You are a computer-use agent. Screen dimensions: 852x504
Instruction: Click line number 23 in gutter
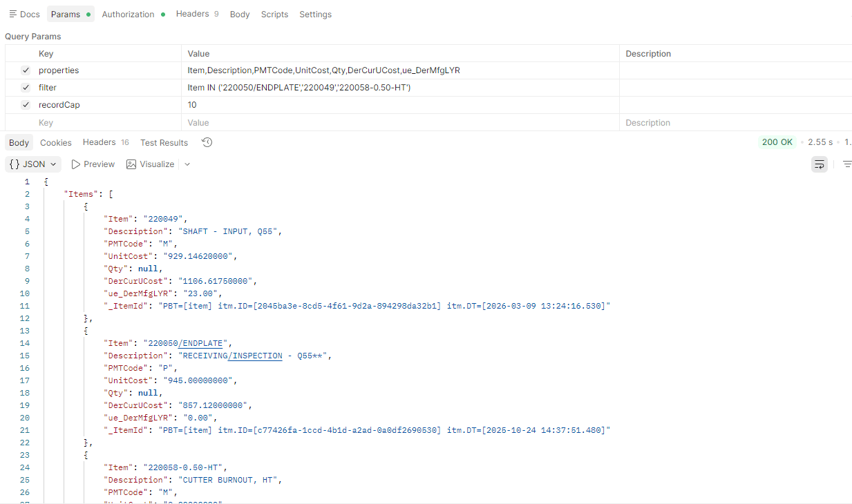click(x=26, y=455)
